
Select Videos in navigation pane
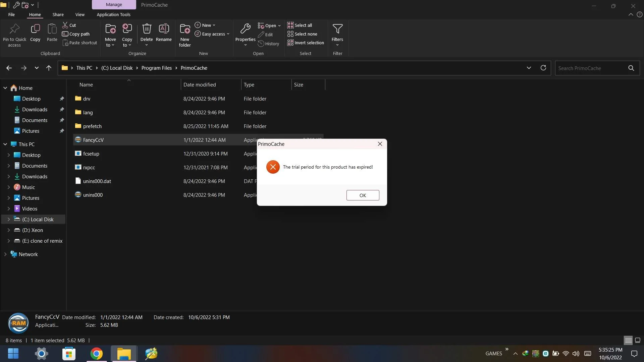[x=30, y=208]
